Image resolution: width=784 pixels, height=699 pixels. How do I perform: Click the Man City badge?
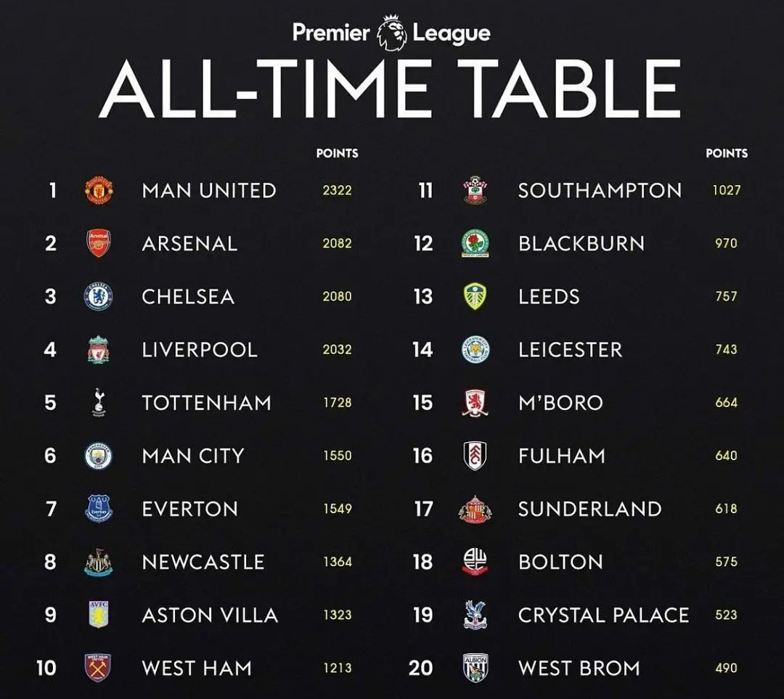tap(98, 456)
